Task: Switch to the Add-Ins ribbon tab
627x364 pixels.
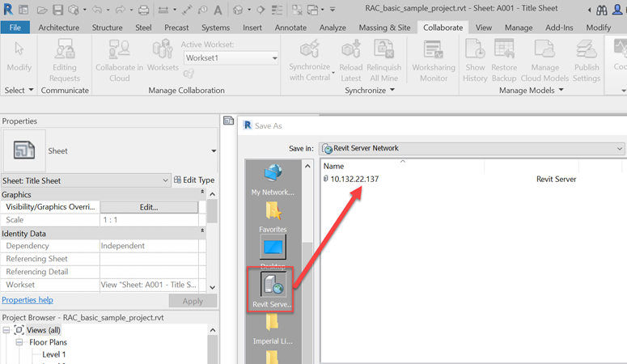Action: pos(559,28)
